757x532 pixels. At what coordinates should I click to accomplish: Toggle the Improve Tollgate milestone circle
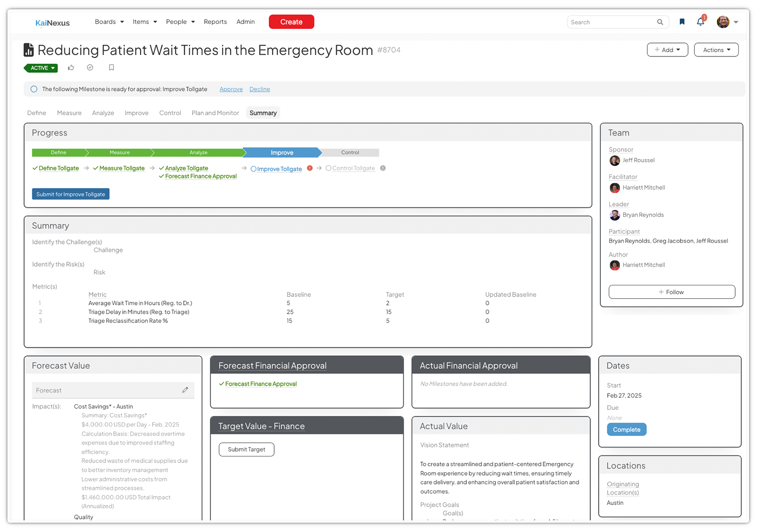253,169
